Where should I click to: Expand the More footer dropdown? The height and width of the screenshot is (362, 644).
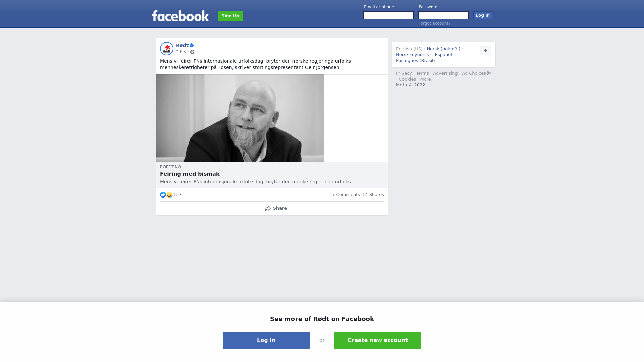[x=427, y=79]
